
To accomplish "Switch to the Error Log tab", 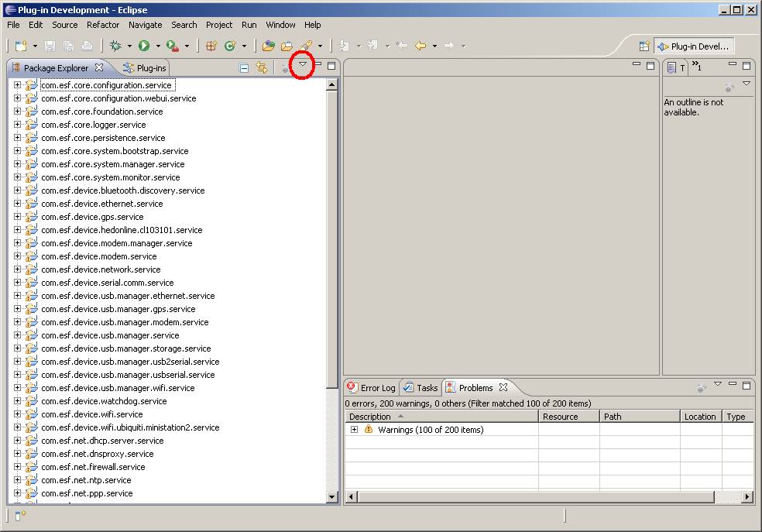I will click(x=371, y=388).
